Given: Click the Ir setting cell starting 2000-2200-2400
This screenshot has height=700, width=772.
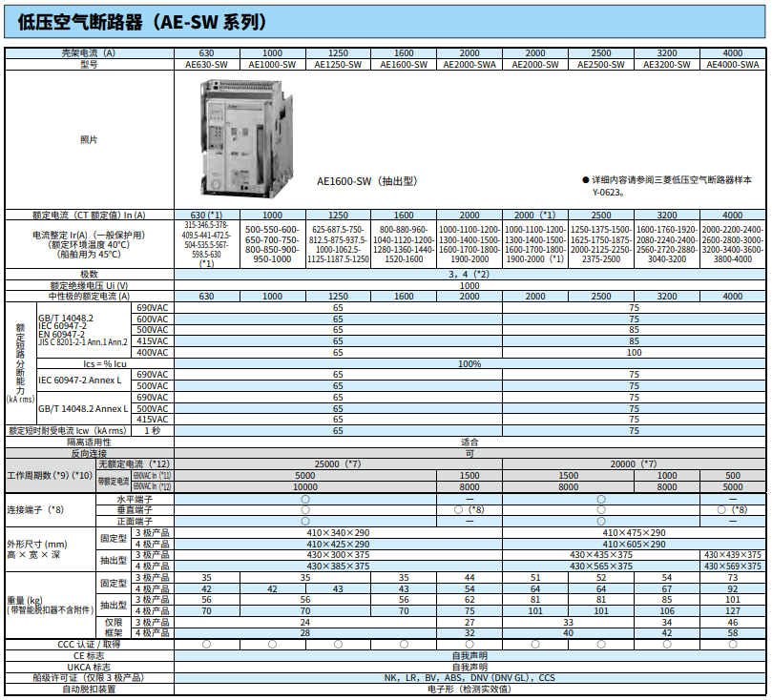Looking at the screenshot, I should pyautogui.click(x=733, y=244).
